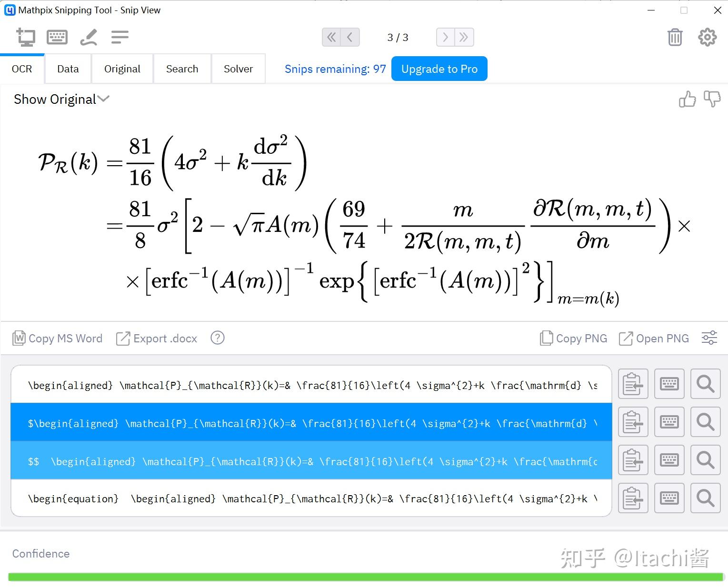Copy the first LaTeX format to clipboard
728x588 pixels.
point(633,384)
